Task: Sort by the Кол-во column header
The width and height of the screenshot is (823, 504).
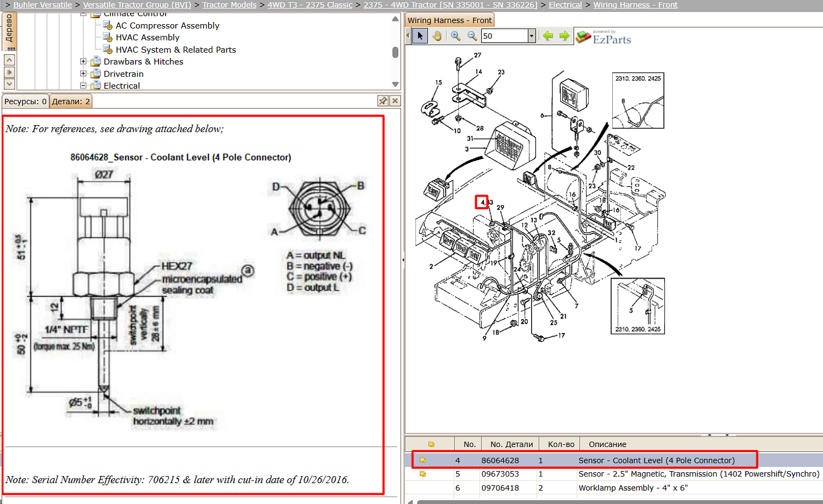Action: click(561, 444)
